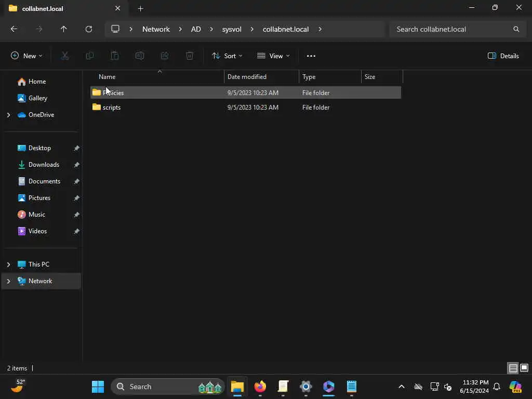532x399 pixels.
Task: Open the See more ellipsis menu
Action: [311, 56]
